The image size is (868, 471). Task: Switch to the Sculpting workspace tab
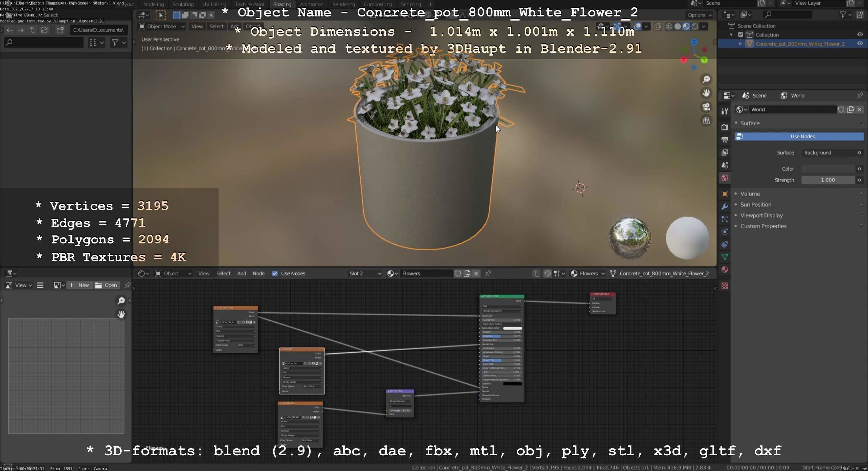click(x=183, y=4)
